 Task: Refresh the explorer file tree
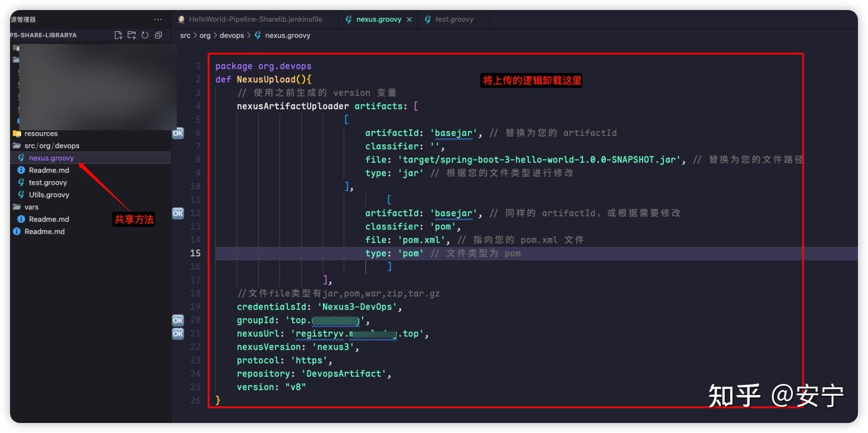coord(145,35)
